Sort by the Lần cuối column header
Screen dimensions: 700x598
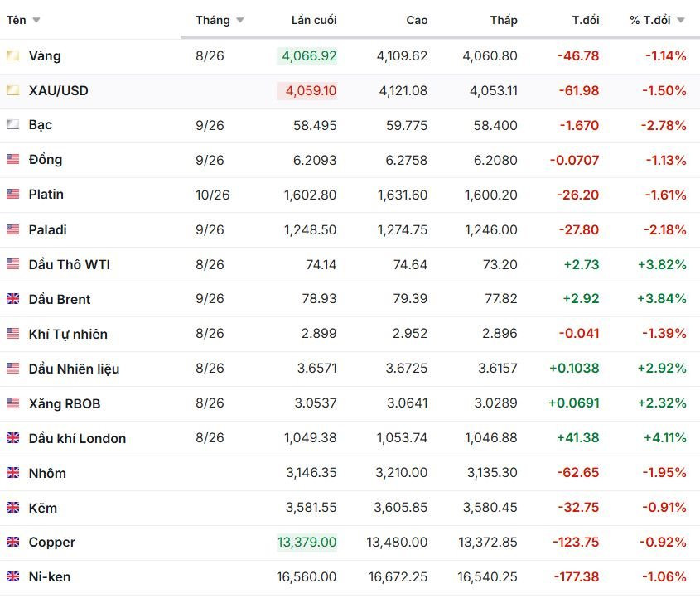(314, 20)
